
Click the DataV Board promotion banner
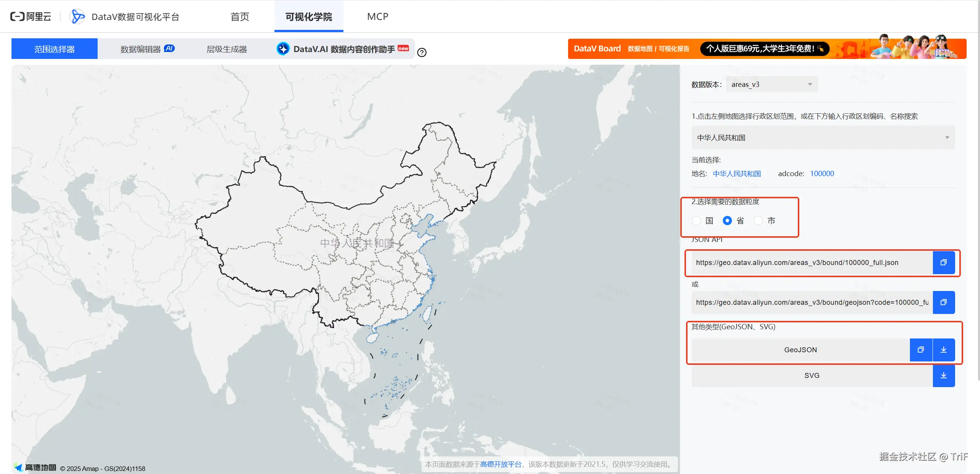(767, 49)
